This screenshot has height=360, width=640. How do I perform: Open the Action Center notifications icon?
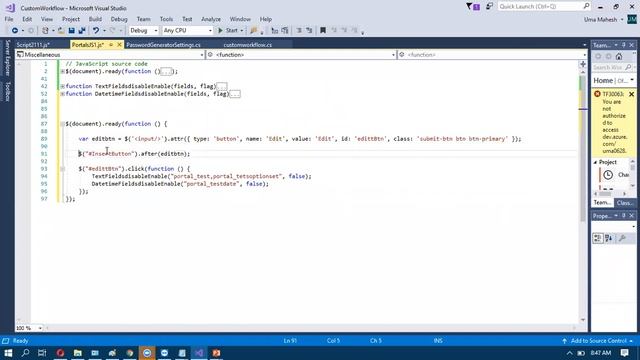tap(624, 353)
